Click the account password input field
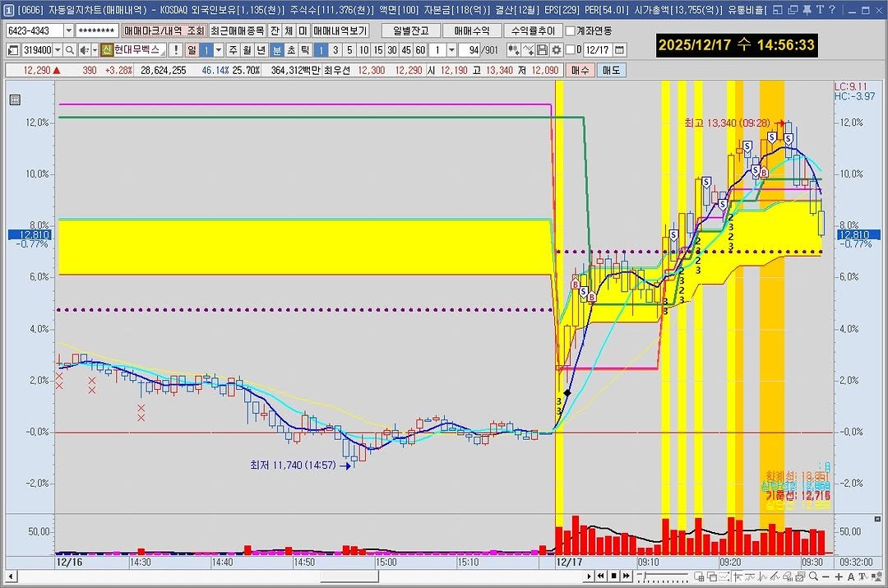The image size is (888, 588). 96,30
